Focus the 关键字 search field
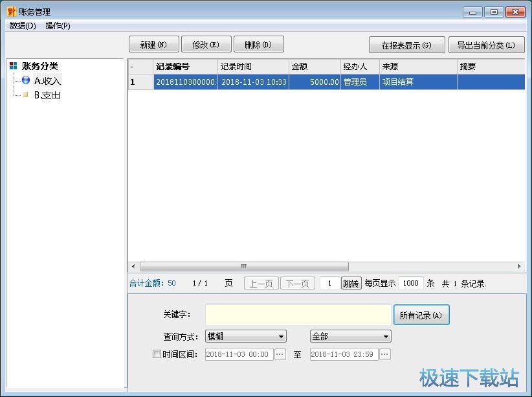532x397 pixels. click(x=298, y=315)
